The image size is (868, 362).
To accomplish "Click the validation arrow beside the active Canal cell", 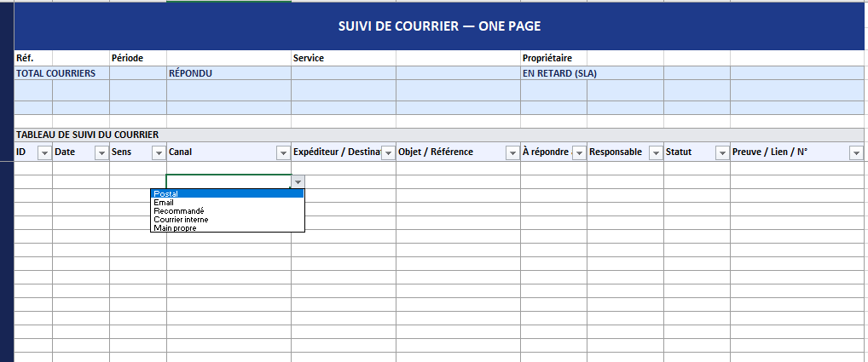I will [298, 181].
